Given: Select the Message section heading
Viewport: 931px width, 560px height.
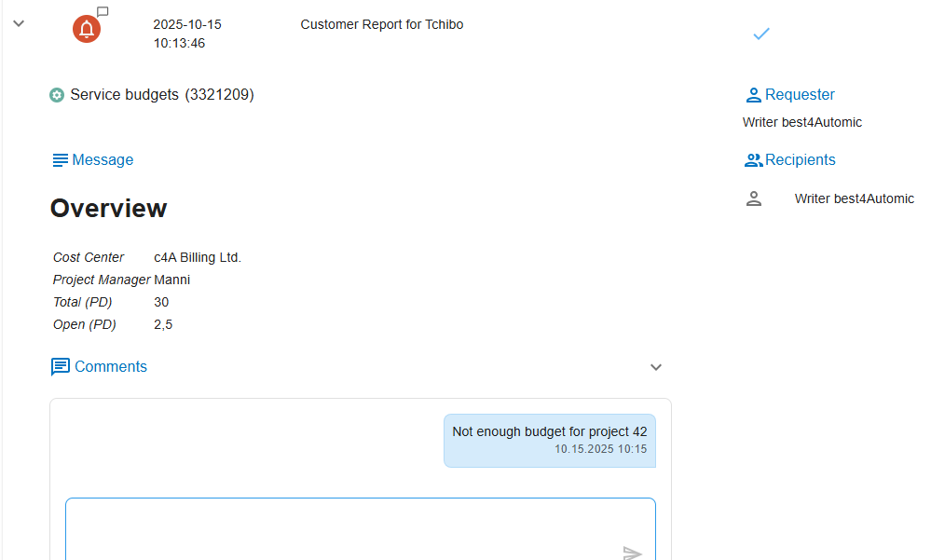Looking at the screenshot, I should point(103,160).
